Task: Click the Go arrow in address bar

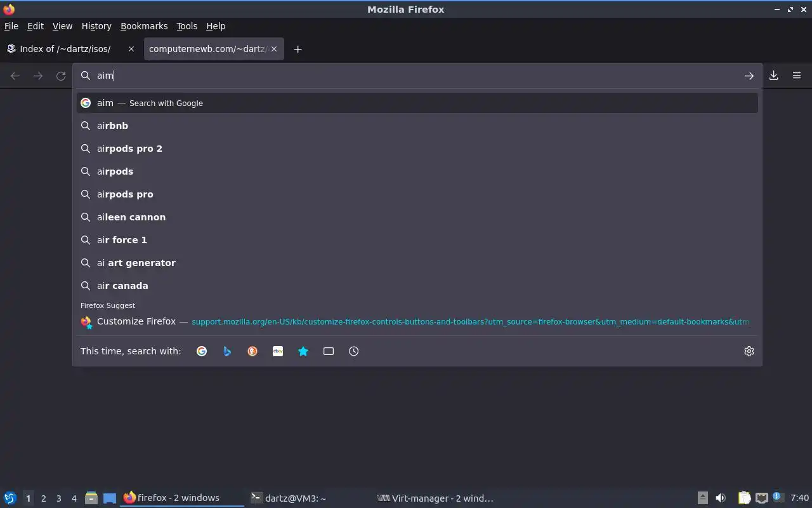Action: pyautogui.click(x=749, y=76)
